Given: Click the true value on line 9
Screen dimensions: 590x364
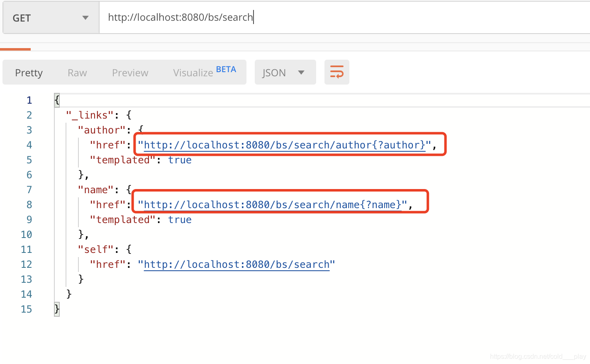Looking at the screenshot, I should (x=180, y=220).
